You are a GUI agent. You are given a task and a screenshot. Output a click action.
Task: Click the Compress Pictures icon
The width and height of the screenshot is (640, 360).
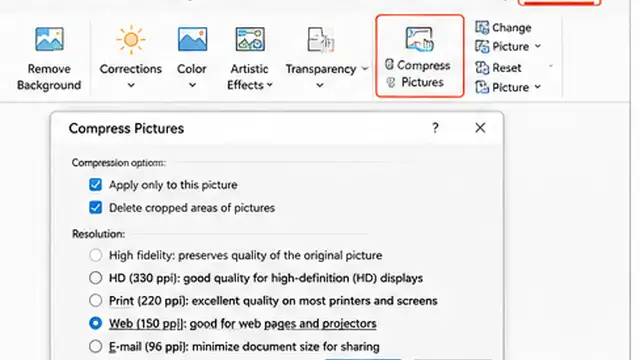click(419, 39)
